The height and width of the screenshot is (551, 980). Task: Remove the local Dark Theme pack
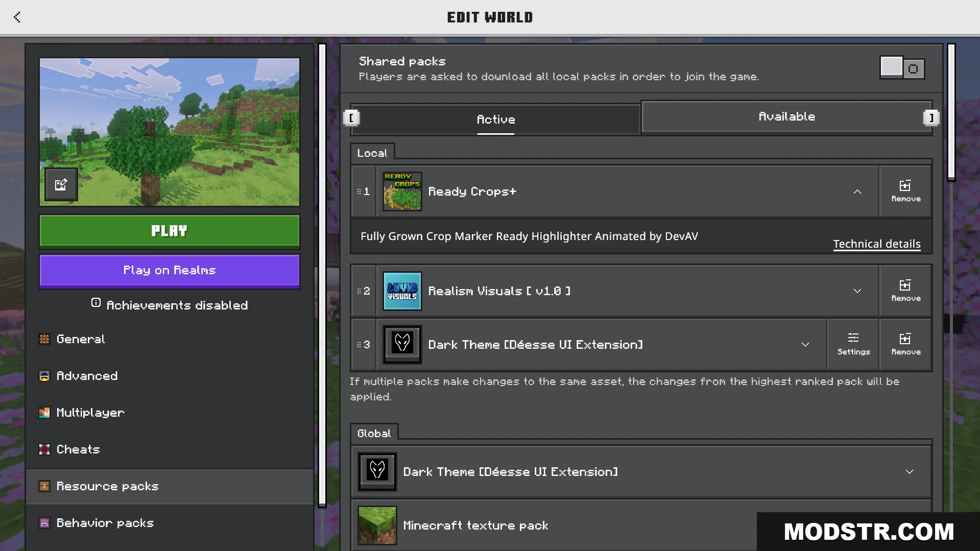pos(906,345)
